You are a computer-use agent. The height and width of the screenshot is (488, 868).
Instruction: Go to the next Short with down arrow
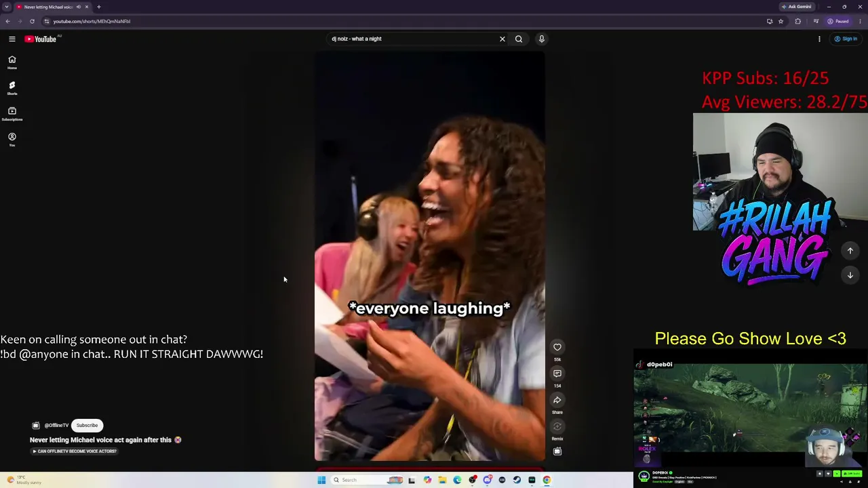850,275
